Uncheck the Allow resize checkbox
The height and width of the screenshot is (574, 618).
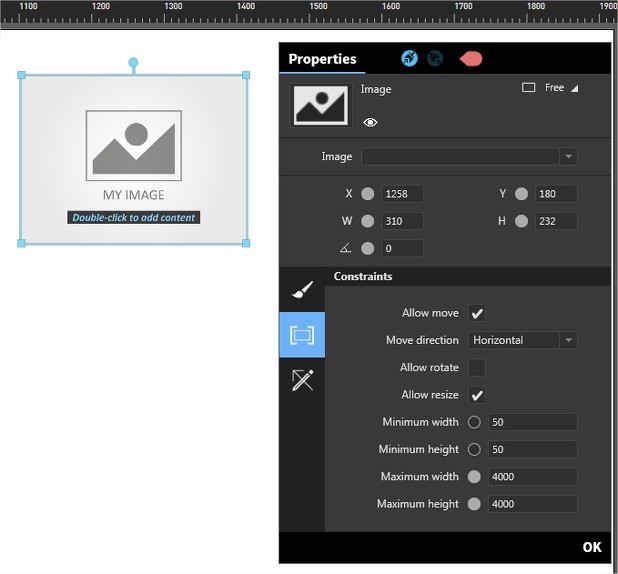click(477, 395)
